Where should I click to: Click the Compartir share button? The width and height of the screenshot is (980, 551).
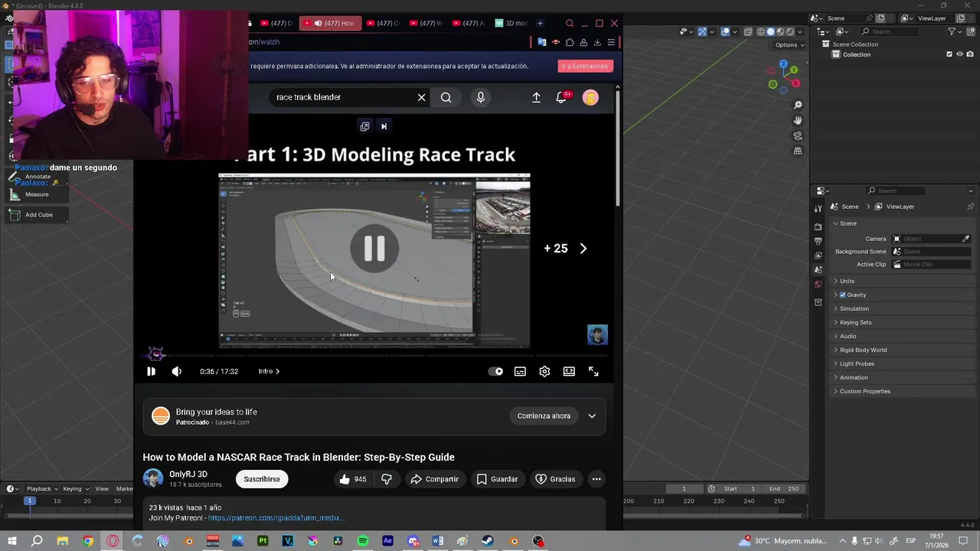coord(434,479)
